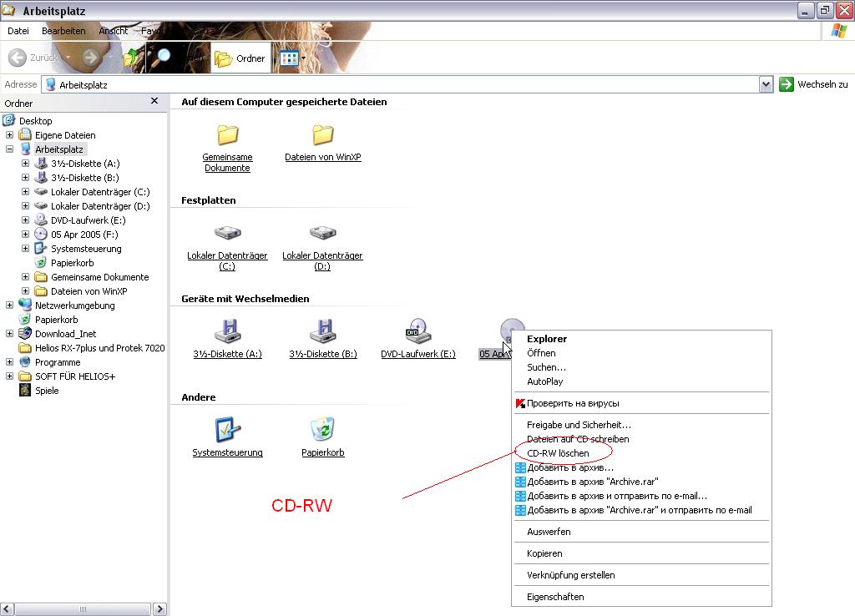The height and width of the screenshot is (616, 855).
Task: Click Добавить в архив... menu entry
Action: [641, 467]
